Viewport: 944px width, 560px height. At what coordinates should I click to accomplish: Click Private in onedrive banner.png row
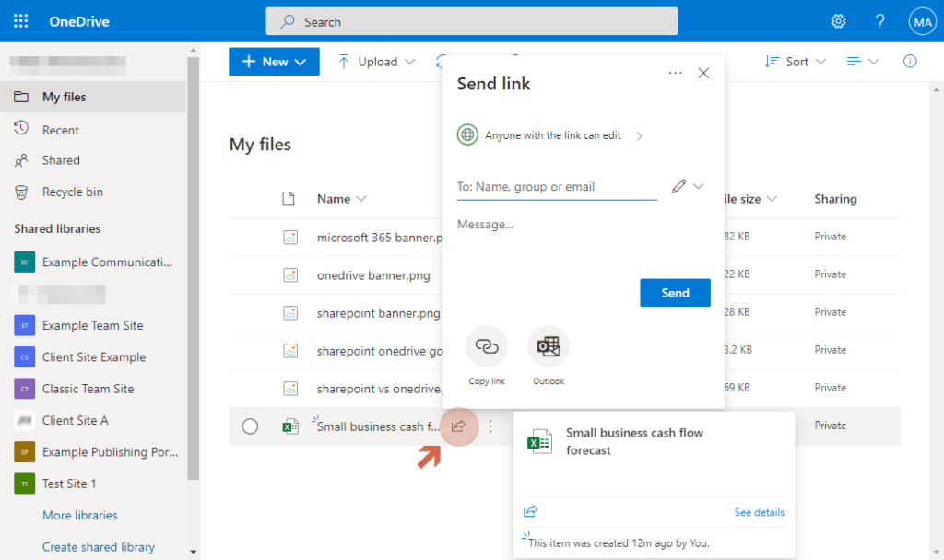pos(831,274)
